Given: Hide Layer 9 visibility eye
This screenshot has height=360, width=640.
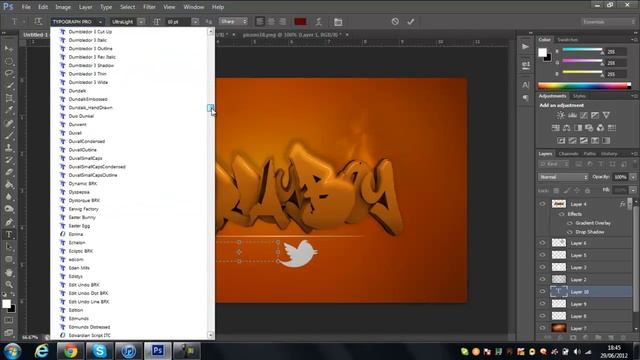Looking at the screenshot, I should point(542,304).
